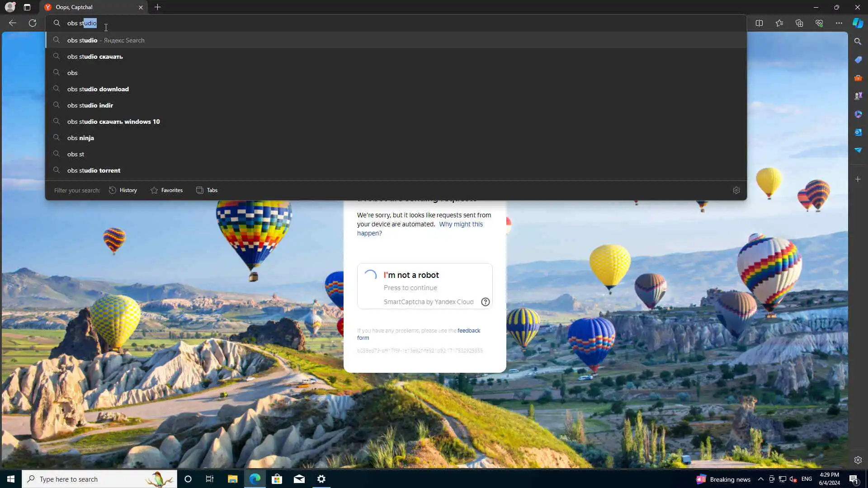
Task: Select 'obs studio torrent' suggestion
Action: 94,170
